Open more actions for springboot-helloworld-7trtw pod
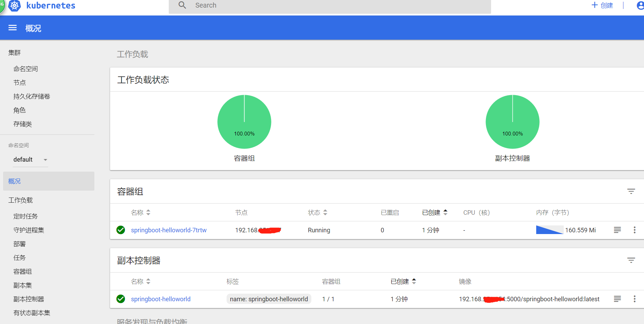Image resolution: width=644 pixels, height=324 pixels. pos(634,230)
